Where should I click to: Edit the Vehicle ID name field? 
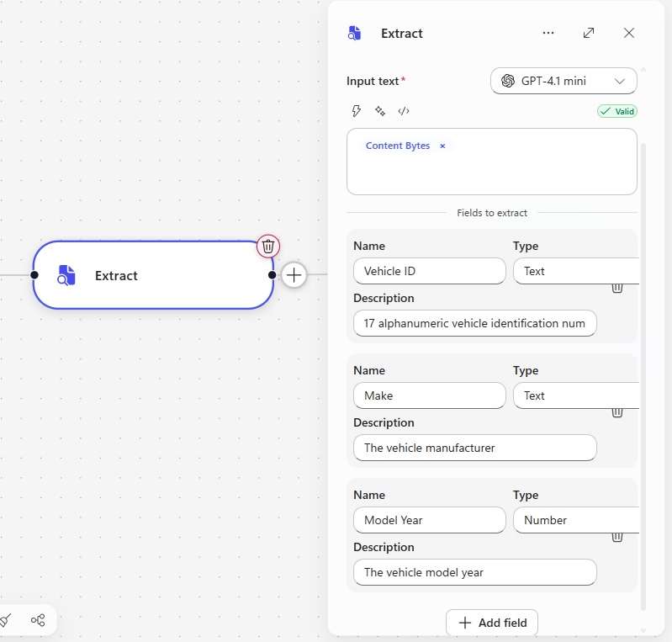coord(430,271)
